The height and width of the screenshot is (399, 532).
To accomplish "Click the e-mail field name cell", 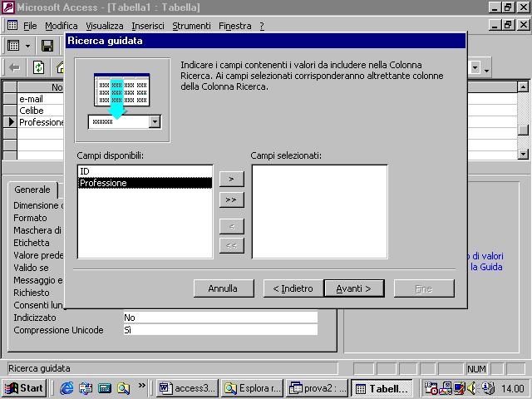I will [41, 99].
